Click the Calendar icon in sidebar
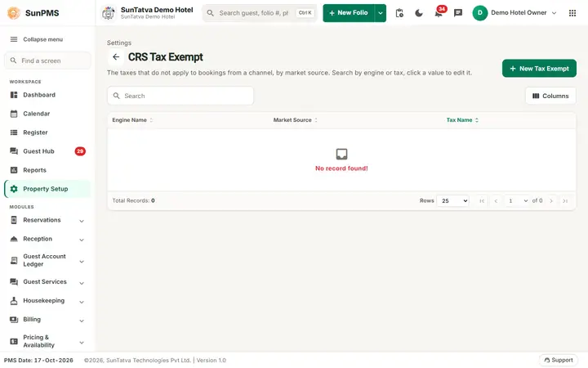This screenshot has width=588, height=368. 14,114
